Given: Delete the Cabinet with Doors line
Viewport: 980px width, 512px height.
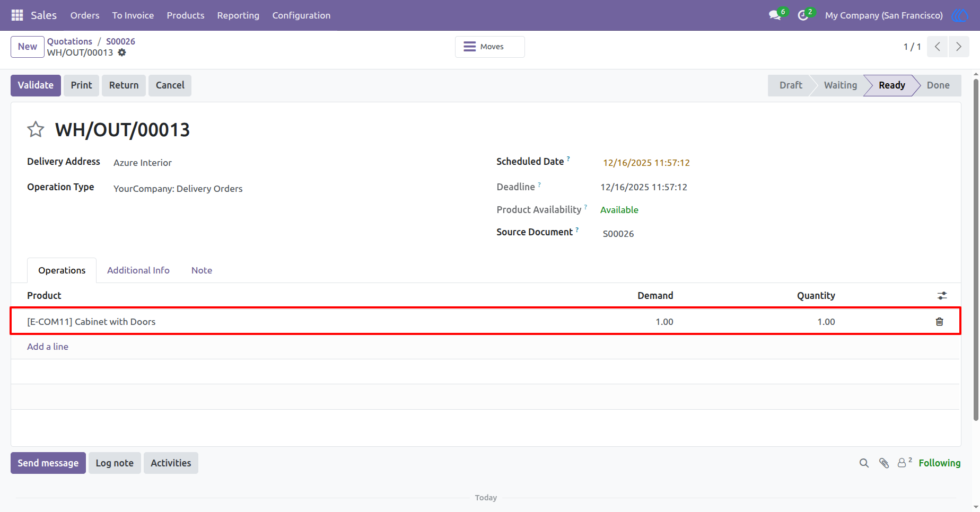Looking at the screenshot, I should pyautogui.click(x=939, y=322).
